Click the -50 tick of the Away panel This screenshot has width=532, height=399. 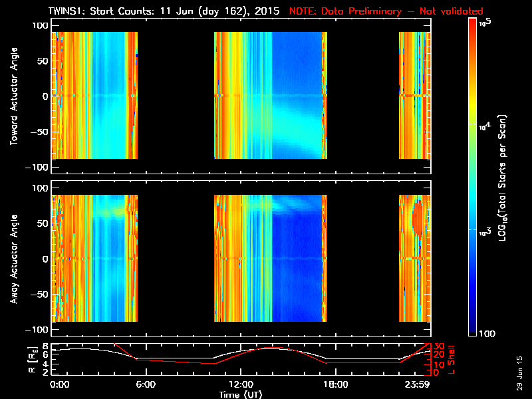(39, 295)
